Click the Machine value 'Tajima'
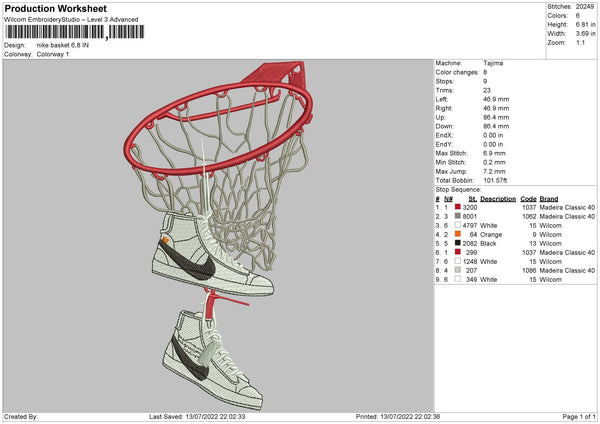This screenshot has width=600, height=424. click(x=493, y=63)
